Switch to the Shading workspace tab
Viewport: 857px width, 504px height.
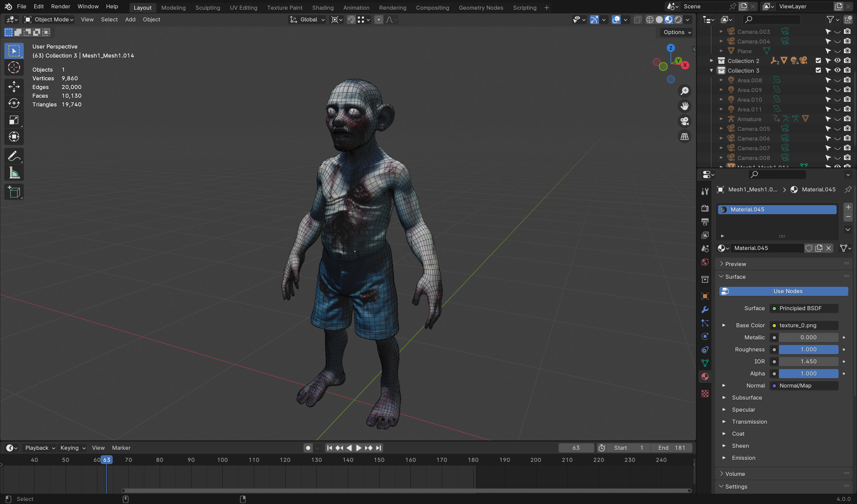pyautogui.click(x=323, y=7)
